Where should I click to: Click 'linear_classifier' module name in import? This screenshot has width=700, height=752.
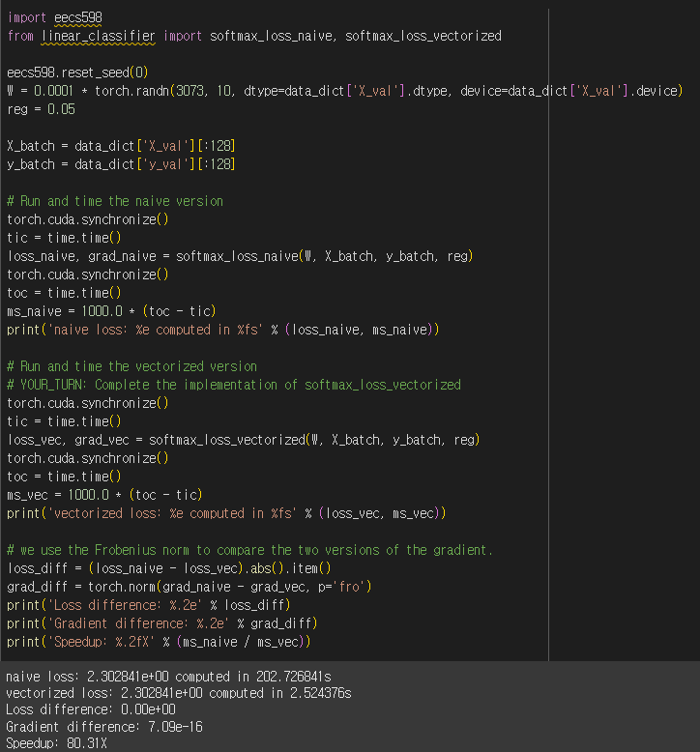pyautogui.click(x=98, y=36)
